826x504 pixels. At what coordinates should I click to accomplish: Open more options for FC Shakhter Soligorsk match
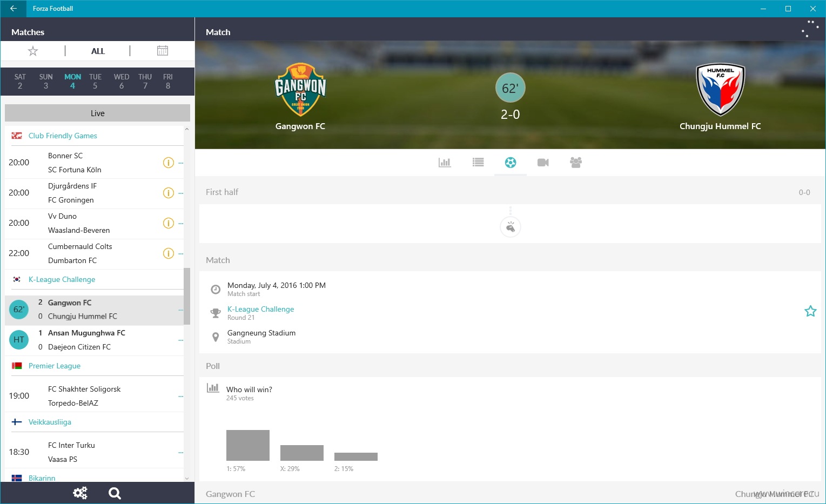[181, 397]
